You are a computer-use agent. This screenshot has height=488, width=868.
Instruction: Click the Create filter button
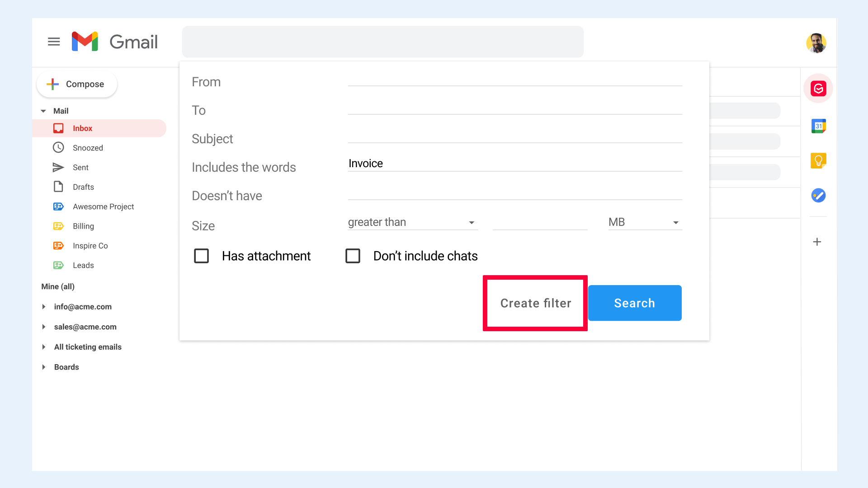coord(536,303)
